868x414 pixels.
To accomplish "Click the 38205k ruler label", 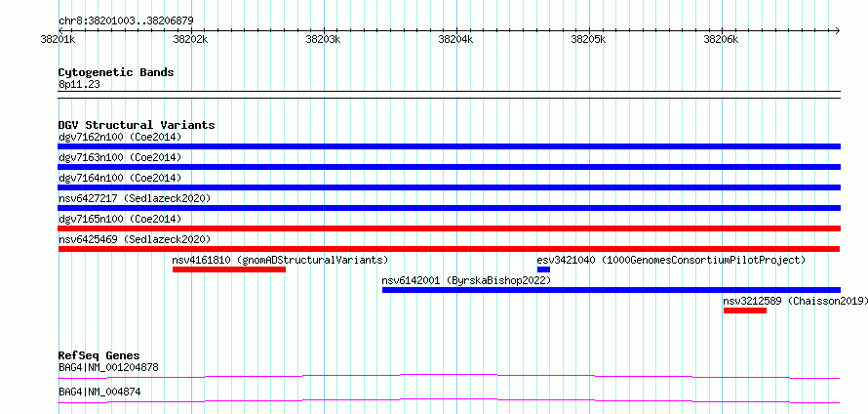I will [x=588, y=39].
